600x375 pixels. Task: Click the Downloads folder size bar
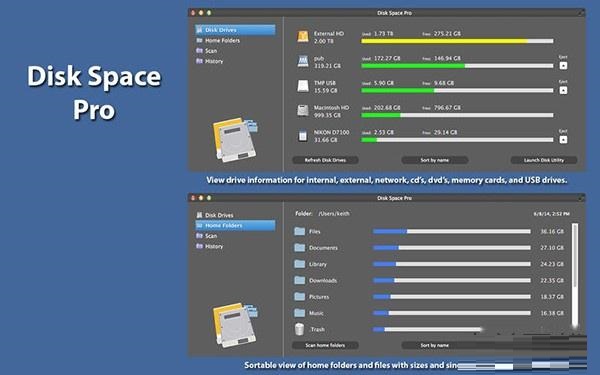pos(452,280)
